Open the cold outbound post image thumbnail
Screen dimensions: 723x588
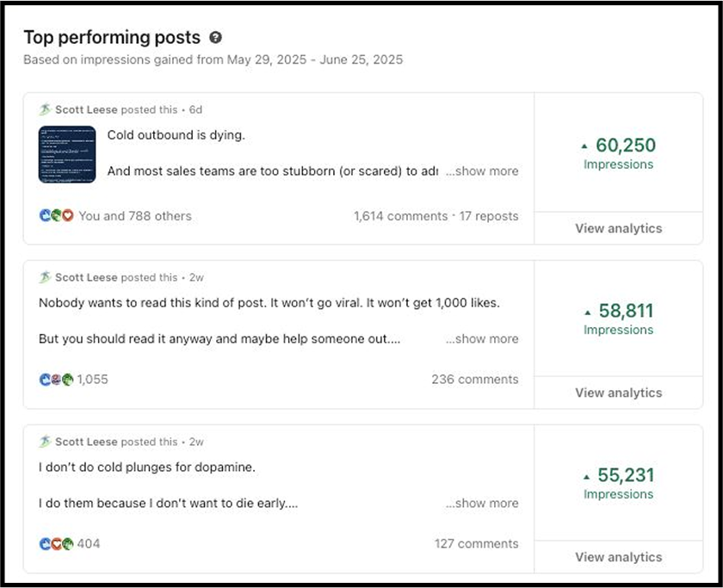click(67, 154)
